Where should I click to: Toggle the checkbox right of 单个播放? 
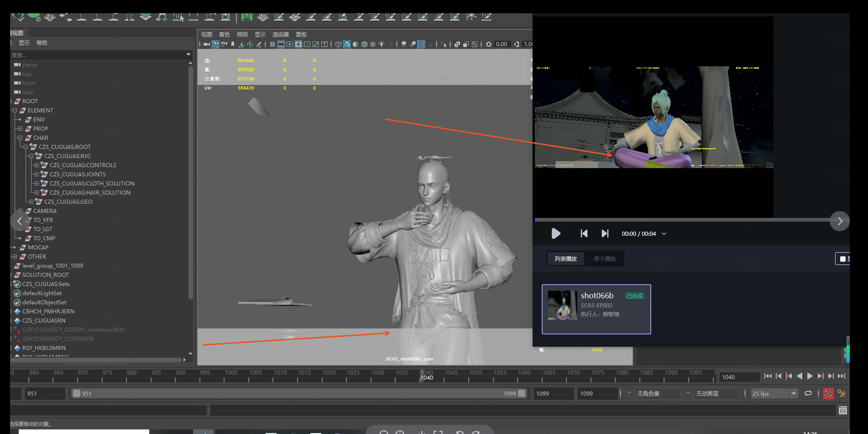click(x=842, y=259)
